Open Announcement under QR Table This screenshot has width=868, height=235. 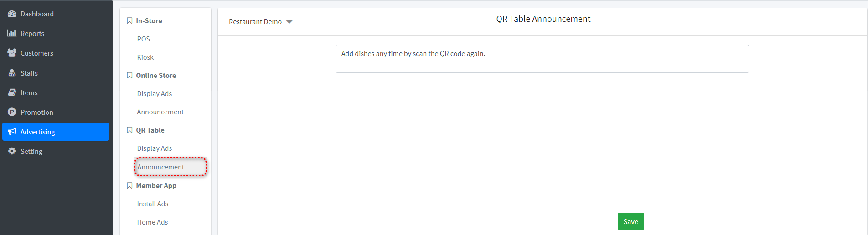point(161,167)
